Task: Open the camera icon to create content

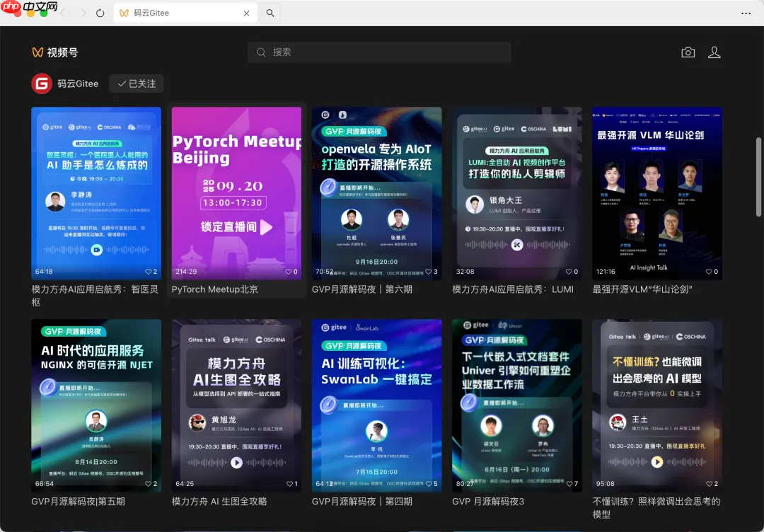Action: [688, 52]
